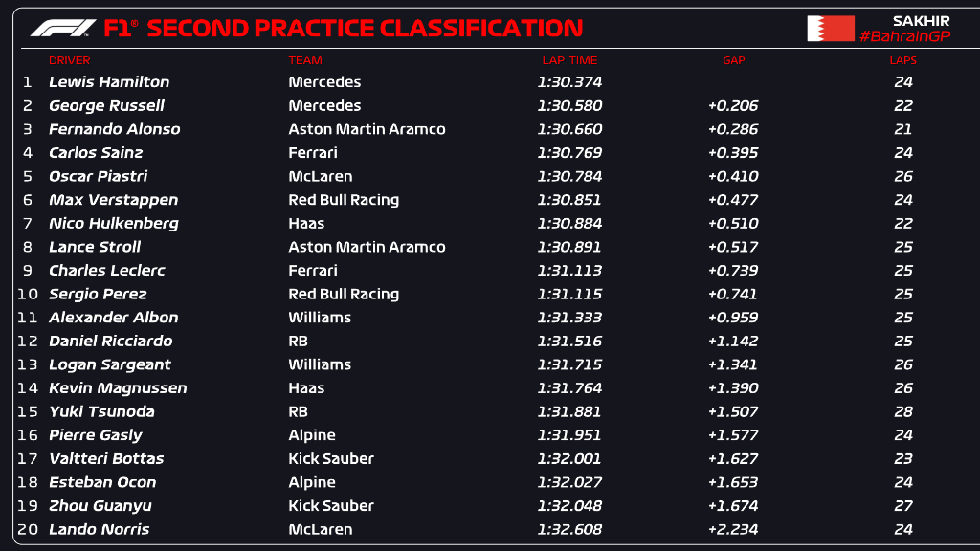Select Daniel Ricciardo's driver name
Image resolution: width=980 pixels, height=551 pixels.
click(111, 342)
